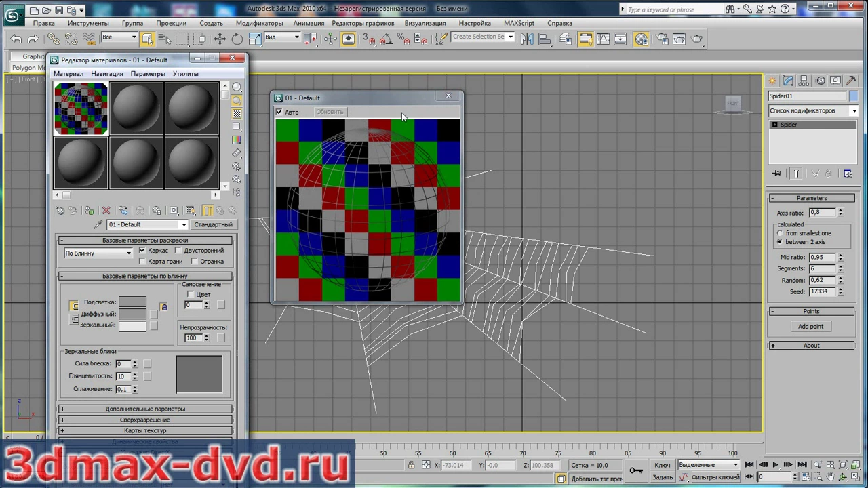The width and height of the screenshot is (868, 488).
Task: Open Утилиты menu in Material Editor
Action: [186, 73]
